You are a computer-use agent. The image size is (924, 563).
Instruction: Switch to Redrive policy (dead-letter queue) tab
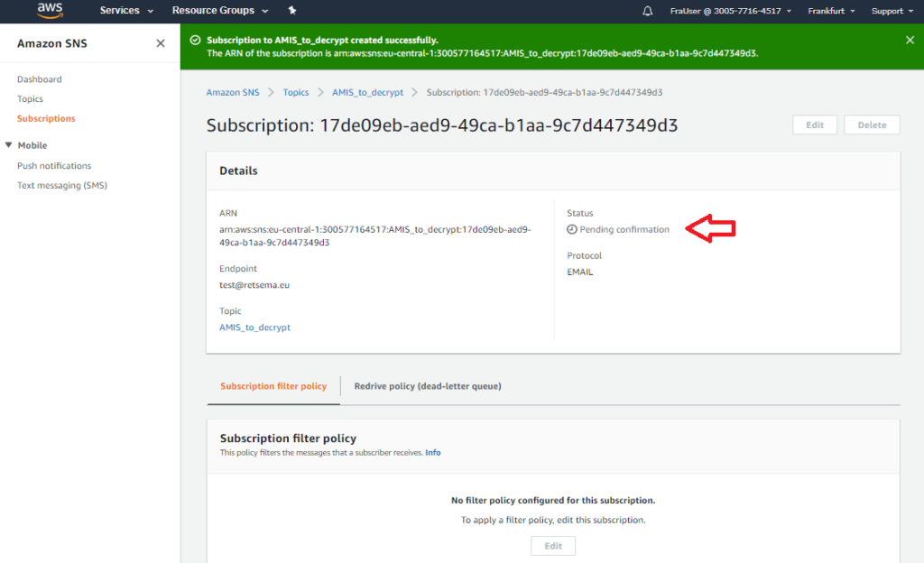(427, 386)
